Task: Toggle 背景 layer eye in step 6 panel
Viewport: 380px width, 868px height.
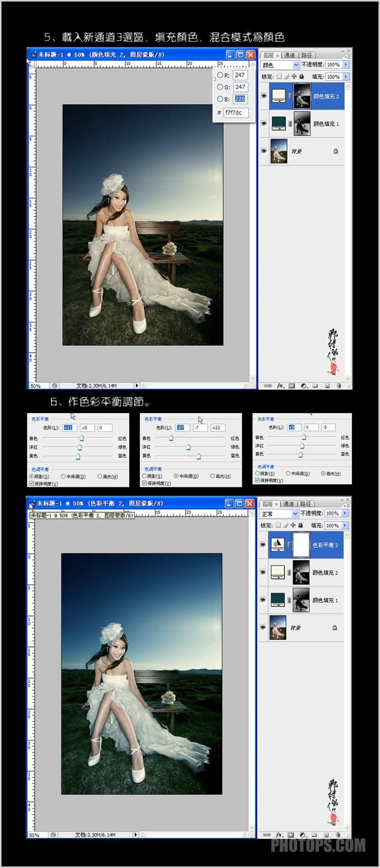Action: click(x=263, y=628)
